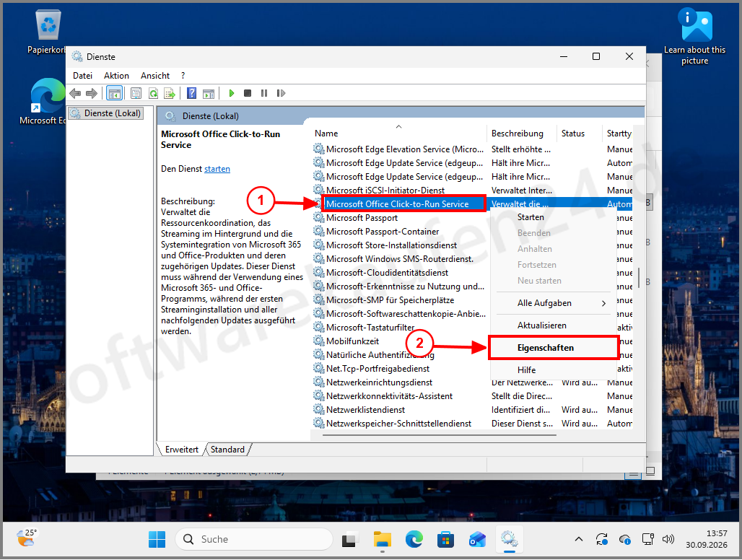Restart service with the restart toolbar icon

click(281, 93)
